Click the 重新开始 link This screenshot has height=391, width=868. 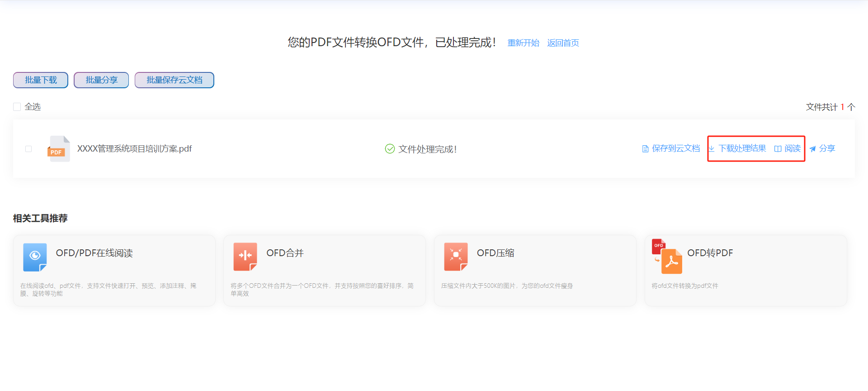point(523,43)
